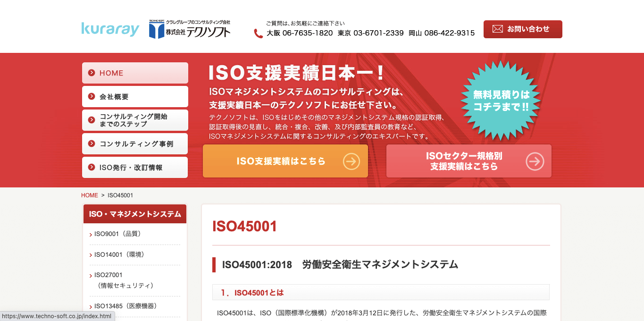
Task: Click the ISO支援実績はこちら orange button
Action: [x=285, y=161]
